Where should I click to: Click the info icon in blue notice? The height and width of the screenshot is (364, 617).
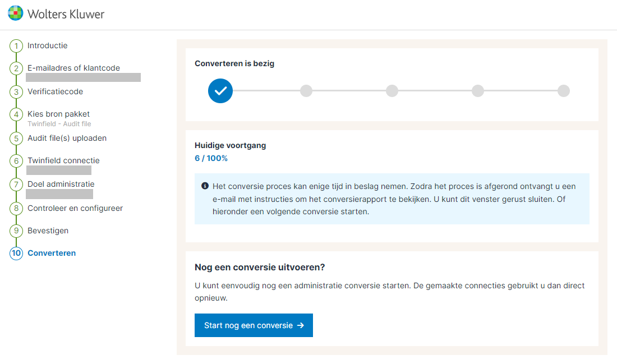pyautogui.click(x=205, y=186)
